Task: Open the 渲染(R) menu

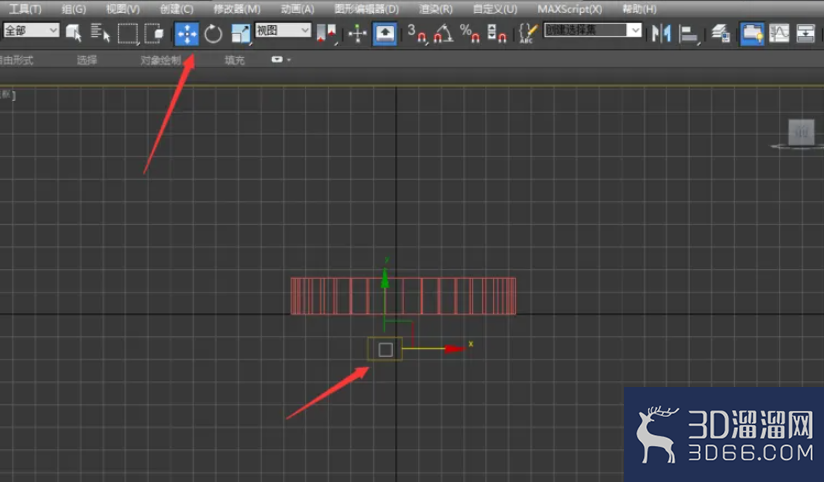Action: click(436, 9)
